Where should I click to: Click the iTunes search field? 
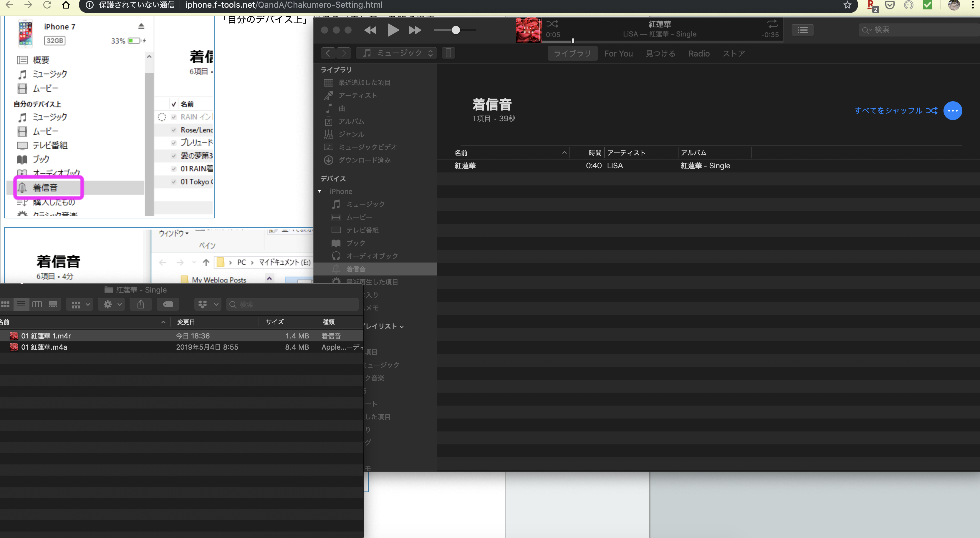coord(919,30)
